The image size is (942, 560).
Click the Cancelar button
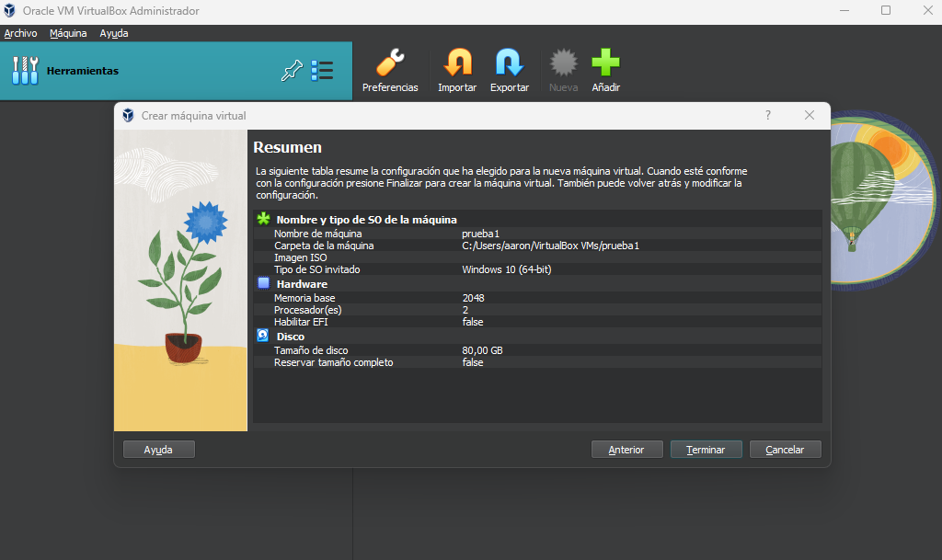(x=786, y=450)
